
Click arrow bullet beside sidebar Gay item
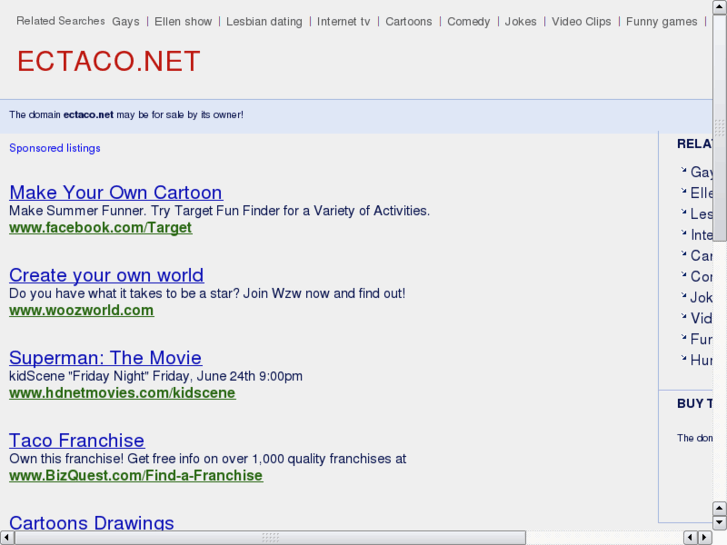[683, 170]
